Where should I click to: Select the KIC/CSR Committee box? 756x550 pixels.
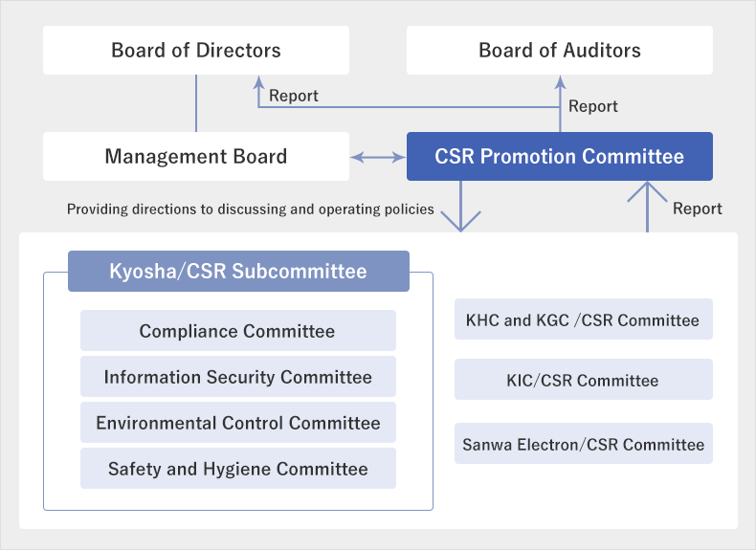coord(584,380)
